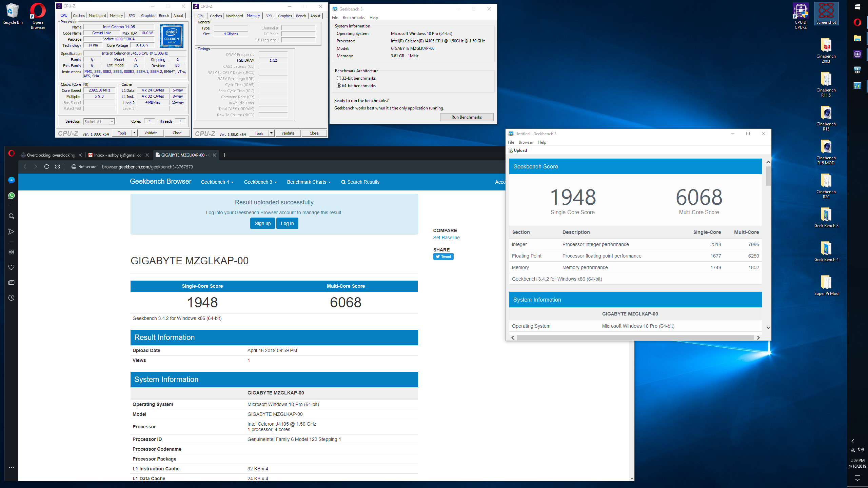Click horizontal scrollbar in Geekbench results window

click(x=635, y=338)
